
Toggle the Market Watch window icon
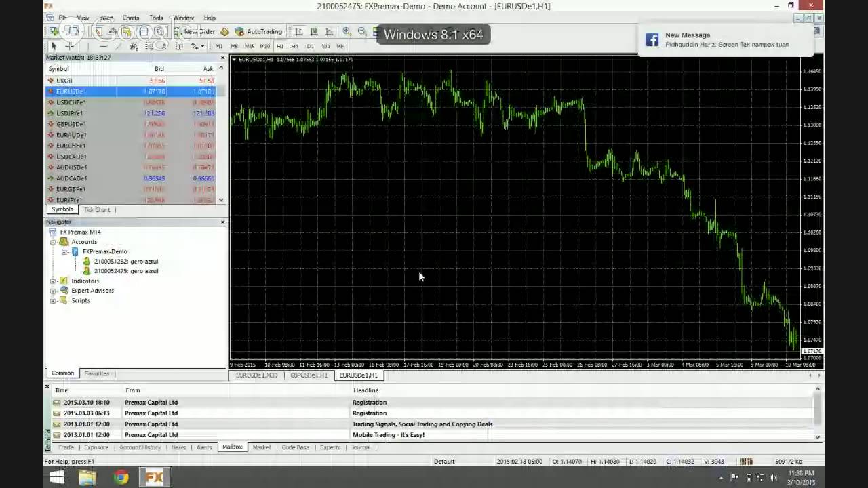click(x=98, y=31)
